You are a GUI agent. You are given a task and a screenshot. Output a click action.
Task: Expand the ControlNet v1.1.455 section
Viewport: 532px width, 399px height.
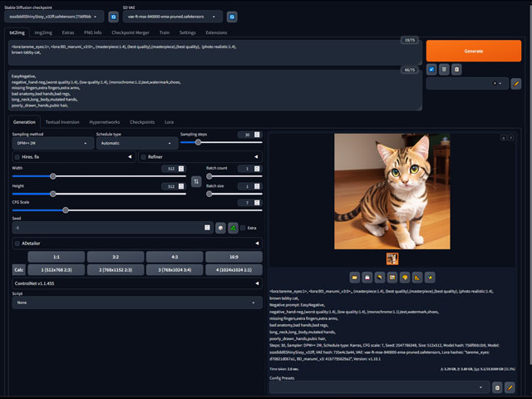[133, 283]
